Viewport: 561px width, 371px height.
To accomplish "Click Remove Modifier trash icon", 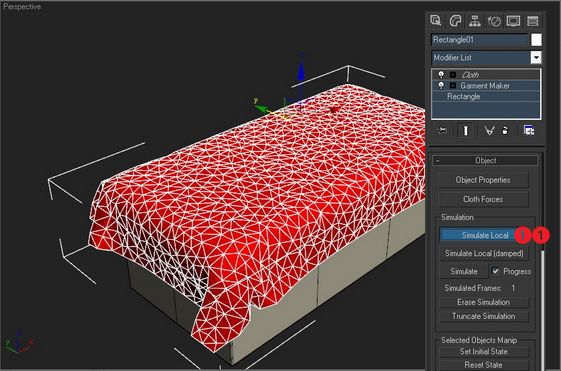I will pyautogui.click(x=505, y=131).
